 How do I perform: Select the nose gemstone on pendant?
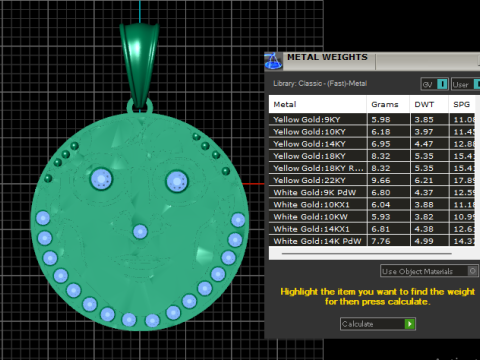(140, 231)
